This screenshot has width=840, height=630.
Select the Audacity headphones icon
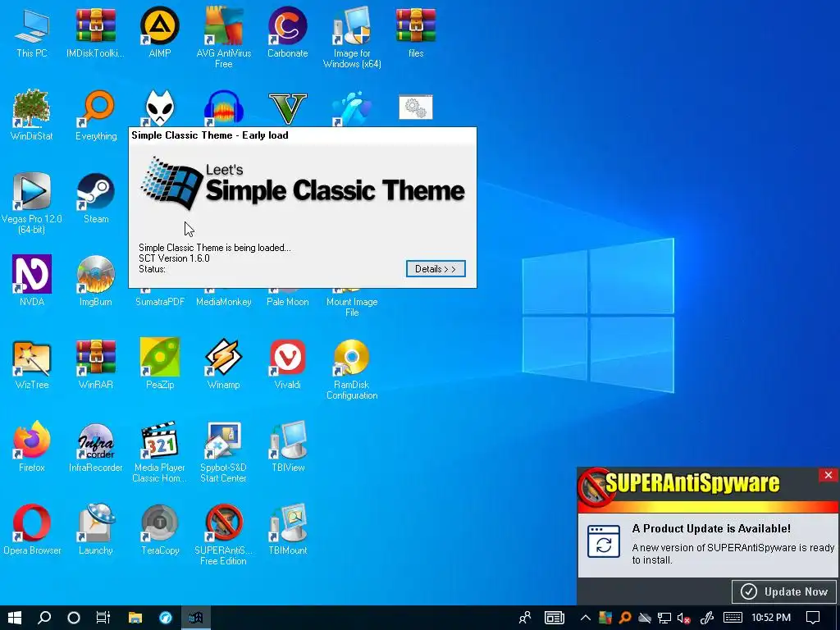[223, 107]
